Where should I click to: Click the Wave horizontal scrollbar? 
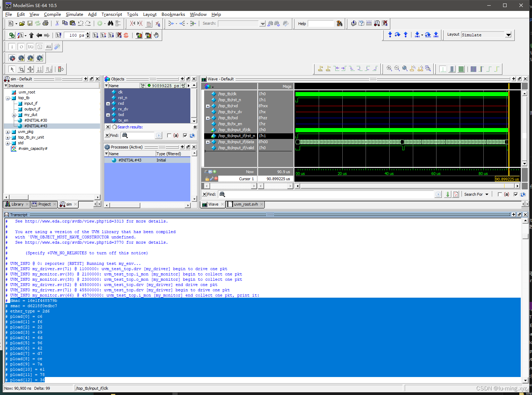pyautogui.click(x=407, y=186)
